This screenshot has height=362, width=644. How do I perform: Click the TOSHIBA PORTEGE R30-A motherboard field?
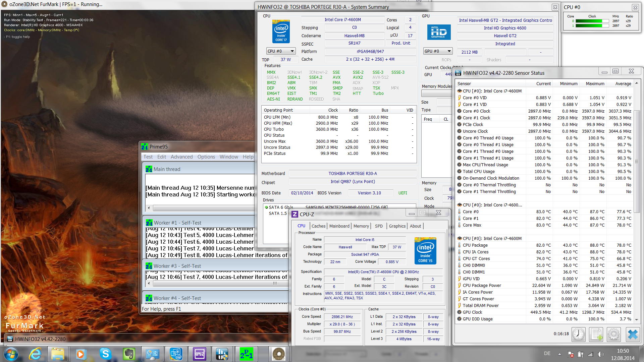click(x=353, y=174)
